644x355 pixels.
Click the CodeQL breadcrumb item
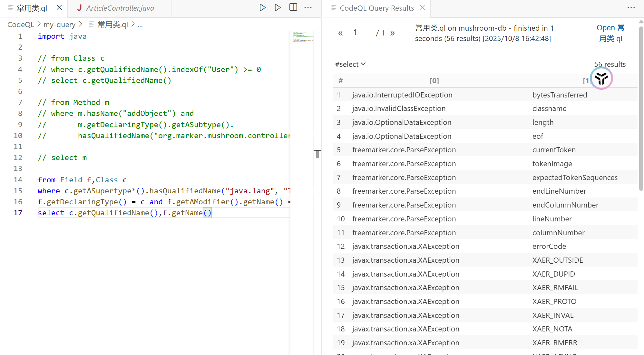click(x=21, y=25)
